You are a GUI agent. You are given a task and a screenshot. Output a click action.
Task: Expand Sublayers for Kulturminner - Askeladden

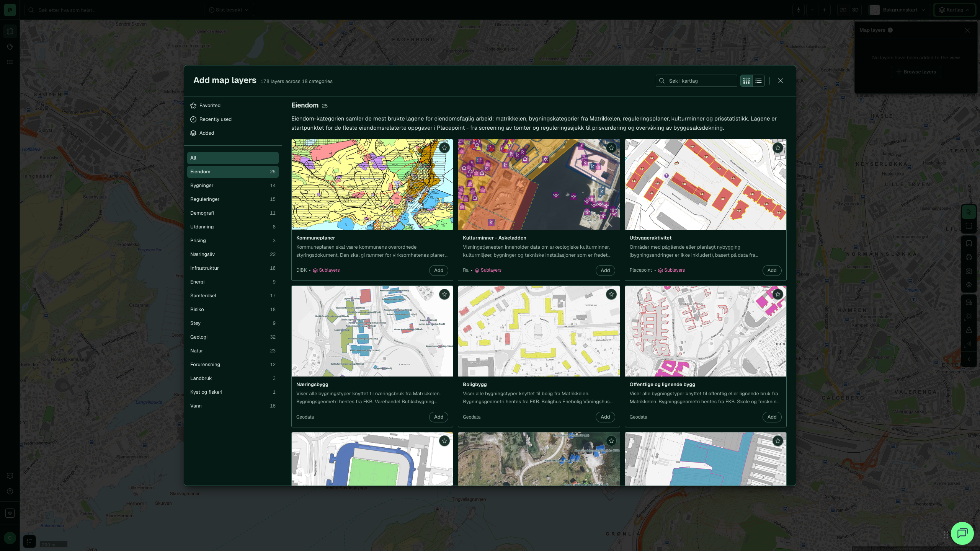pos(488,270)
